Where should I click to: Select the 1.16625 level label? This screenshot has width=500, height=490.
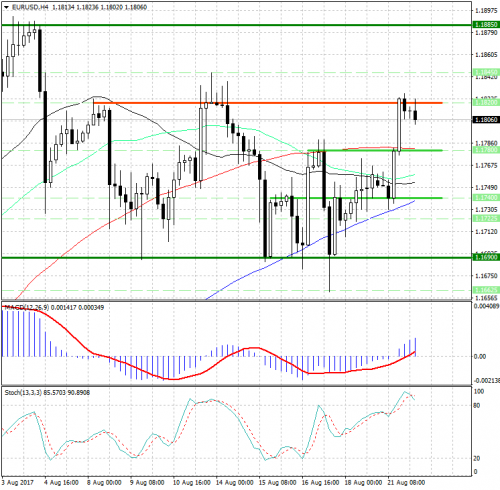[x=486, y=290]
